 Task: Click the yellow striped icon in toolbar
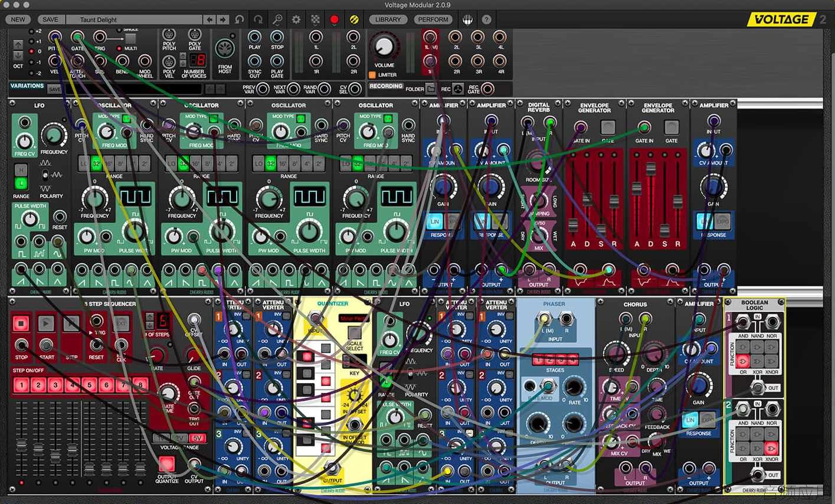coord(353,19)
